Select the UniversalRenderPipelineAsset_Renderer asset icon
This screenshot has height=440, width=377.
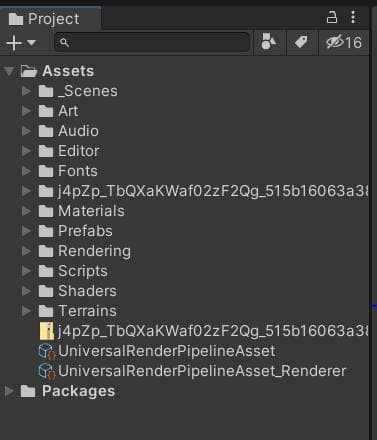pyautogui.click(x=46, y=371)
